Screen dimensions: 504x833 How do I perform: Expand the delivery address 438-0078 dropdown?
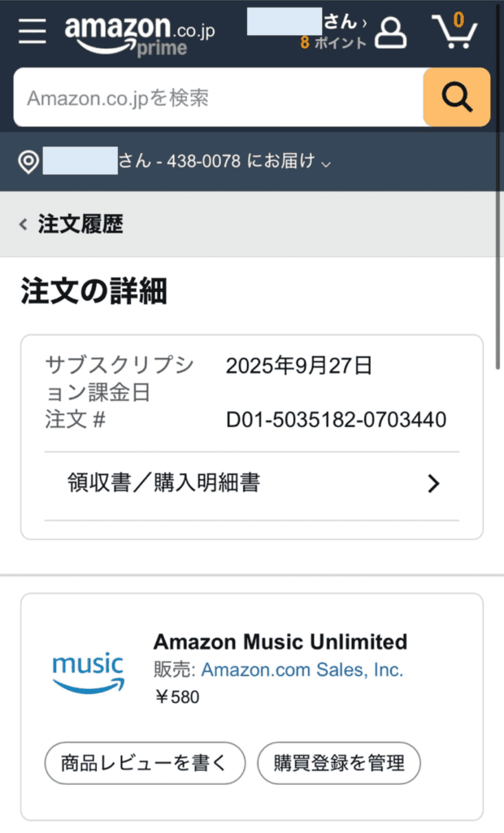click(x=326, y=163)
